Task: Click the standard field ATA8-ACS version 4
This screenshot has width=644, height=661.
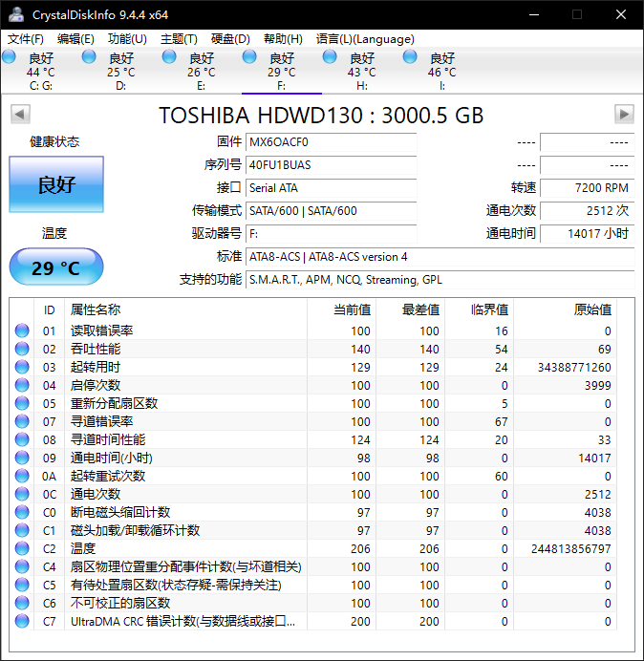Action: (440, 257)
